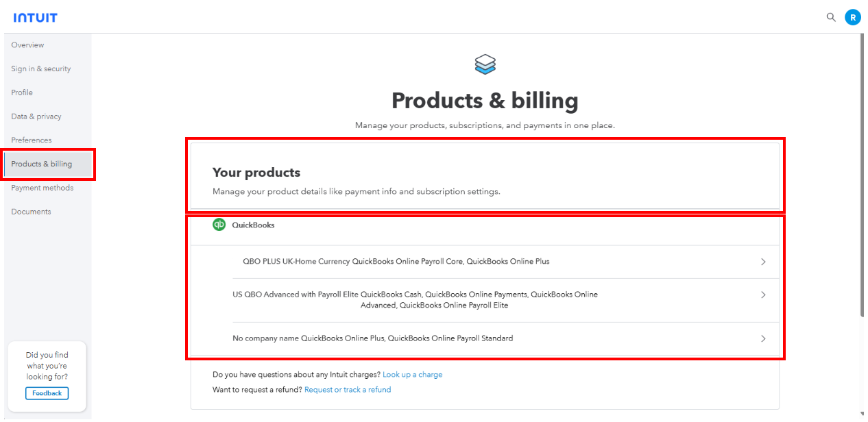This screenshot has width=868, height=422.
Task: Follow the Look up a charge link
Action: [412, 375]
